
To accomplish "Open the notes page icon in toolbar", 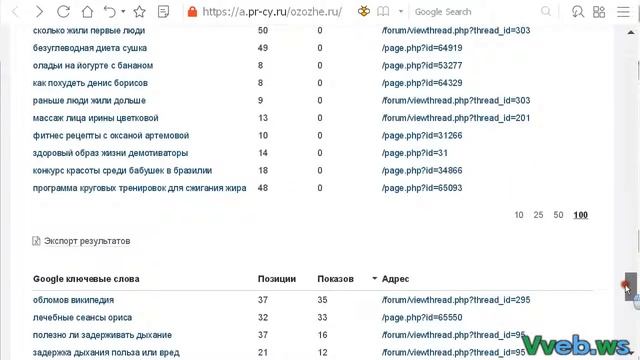I will point(163,11).
